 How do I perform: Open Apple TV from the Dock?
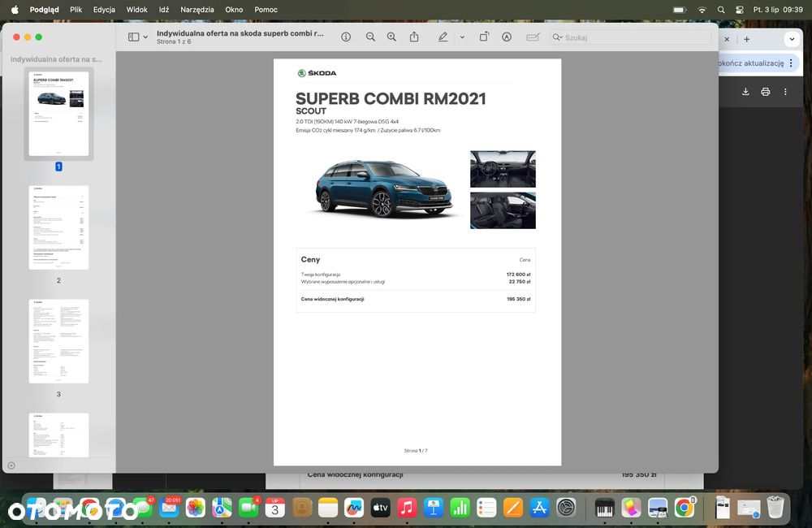click(381, 508)
